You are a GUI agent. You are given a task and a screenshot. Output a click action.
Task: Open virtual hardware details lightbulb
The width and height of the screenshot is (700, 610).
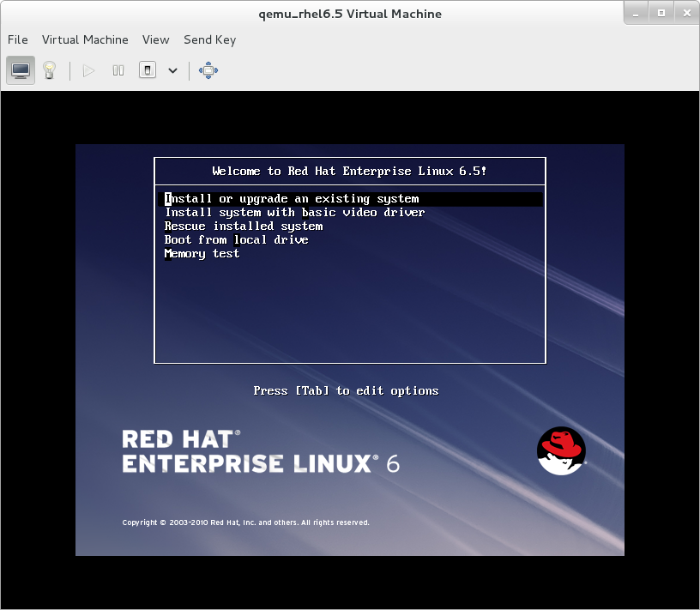pyautogui.click(x=49, y=70)
